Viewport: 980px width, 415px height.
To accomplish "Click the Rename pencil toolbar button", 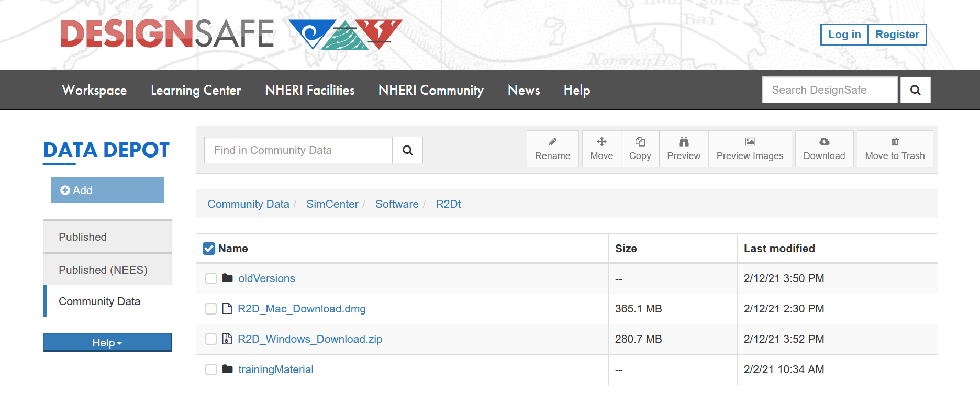I will [552, 149].
